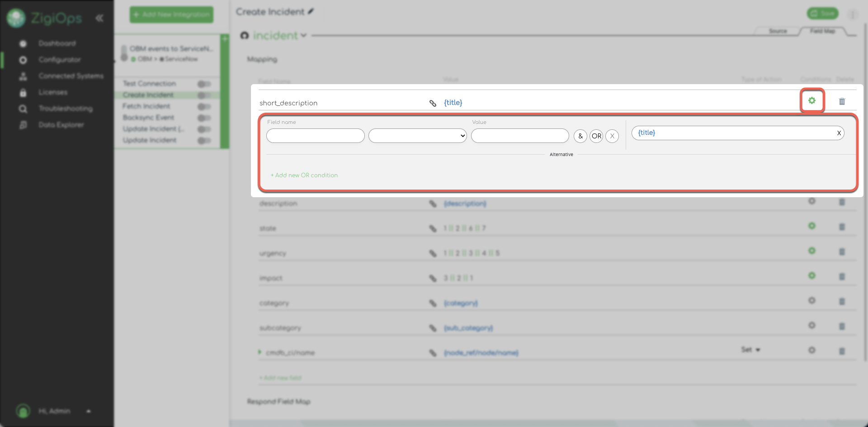Click the Add New Integration button
Viewport: 868px width, 427px height.
click(171, 14)
